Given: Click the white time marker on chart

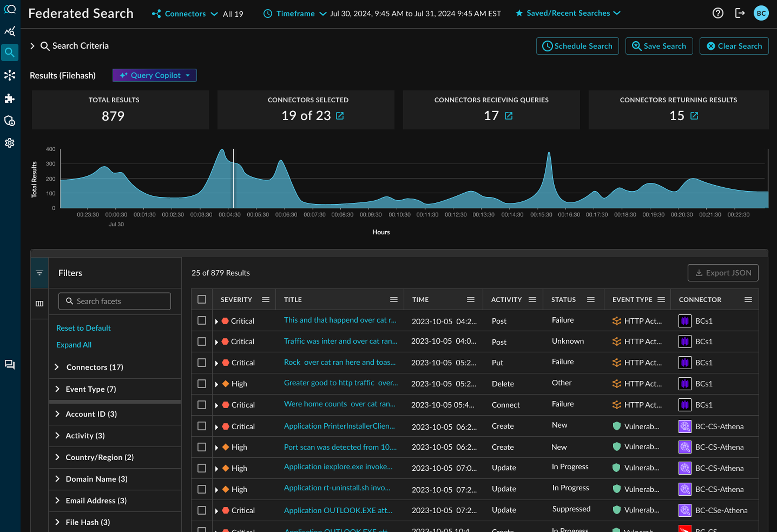Looking at the screenshot, I should (233, 178).
